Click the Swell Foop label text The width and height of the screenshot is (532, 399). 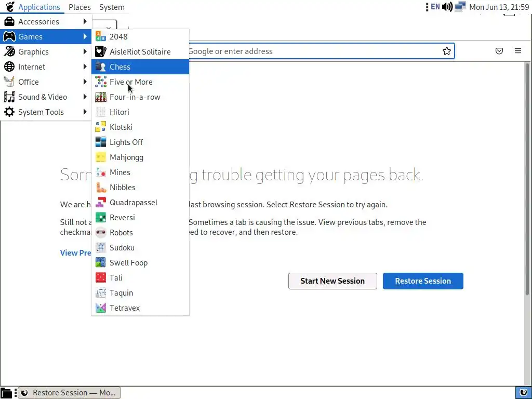129,263
